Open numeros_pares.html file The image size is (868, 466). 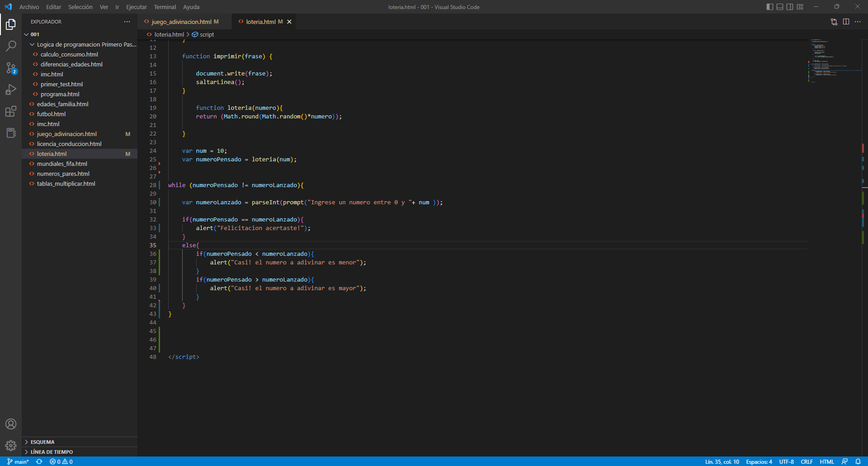click(80, 174)
